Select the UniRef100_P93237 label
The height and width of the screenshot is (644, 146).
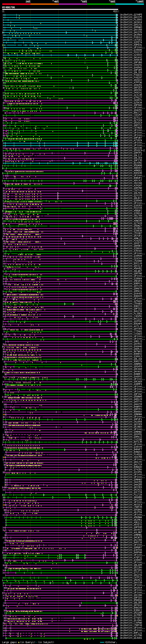(x=131, y=53)
